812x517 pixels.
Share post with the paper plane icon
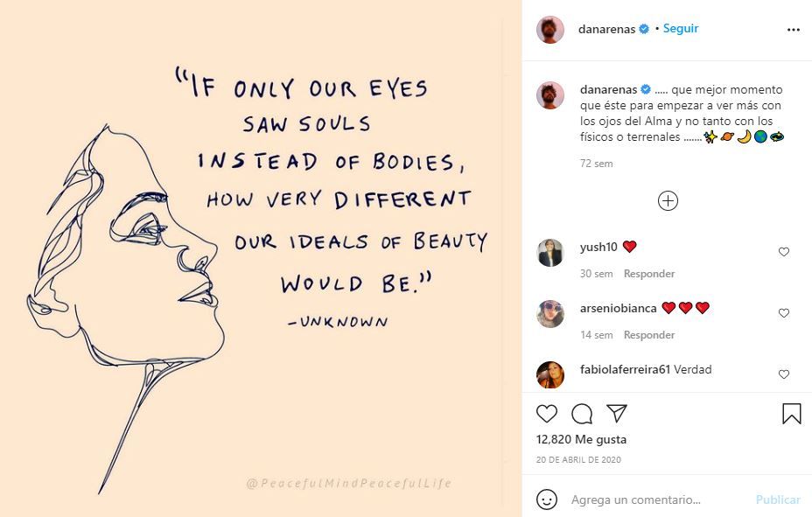click(x=617, y=414)
